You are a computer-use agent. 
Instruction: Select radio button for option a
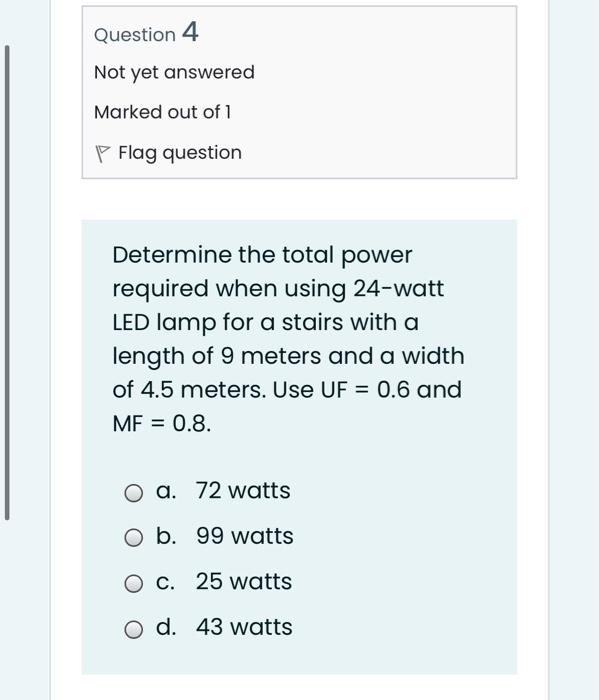pos(133,493)
